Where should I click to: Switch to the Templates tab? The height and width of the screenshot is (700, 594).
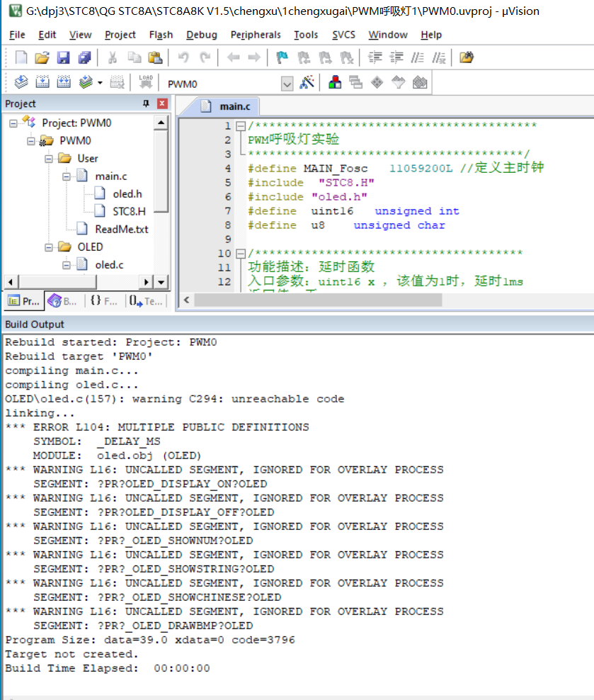tap(147, 301)
